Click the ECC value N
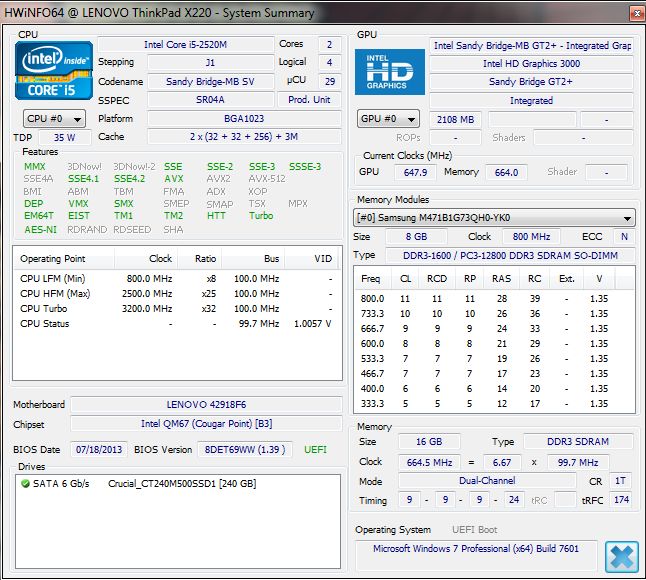Viewport: 646px width, 580px height. tap(624, 236)
